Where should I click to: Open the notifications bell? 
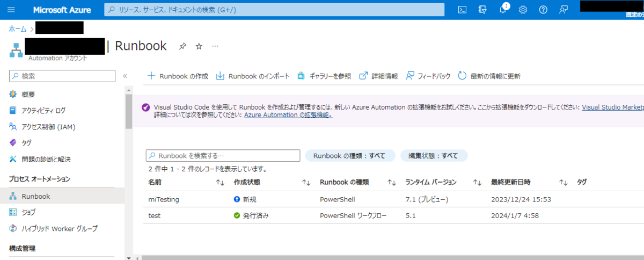coord(503,10)
